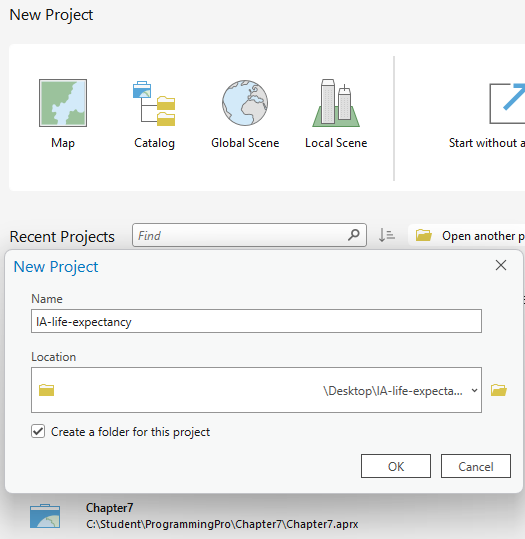Click the Local Scene label
Image resolution: width=525 pixels, height=539 pixels.
[336, 143]
